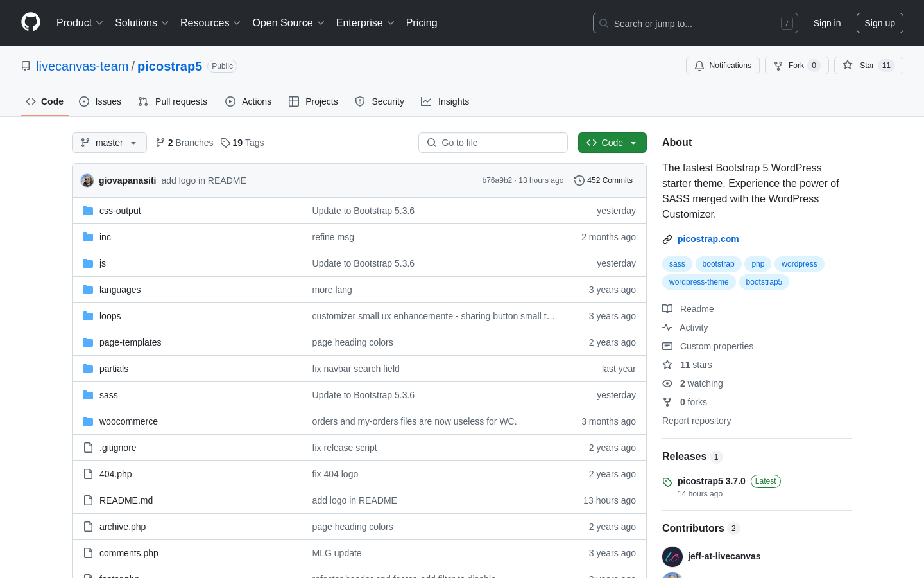This screenshot has width=924, height=578.
Task: Expand the Resources dropdown menu
Action: click(x=210, y=23)
